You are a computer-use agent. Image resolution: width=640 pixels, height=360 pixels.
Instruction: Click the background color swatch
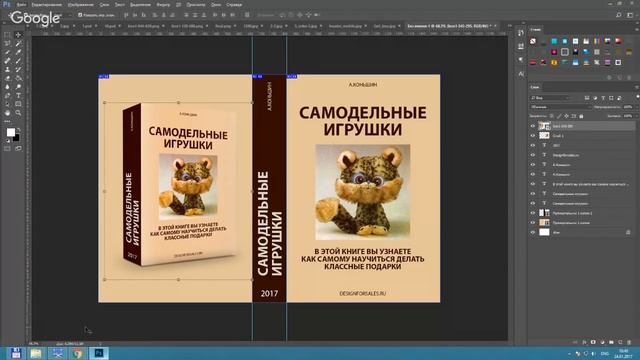[16, 139]
